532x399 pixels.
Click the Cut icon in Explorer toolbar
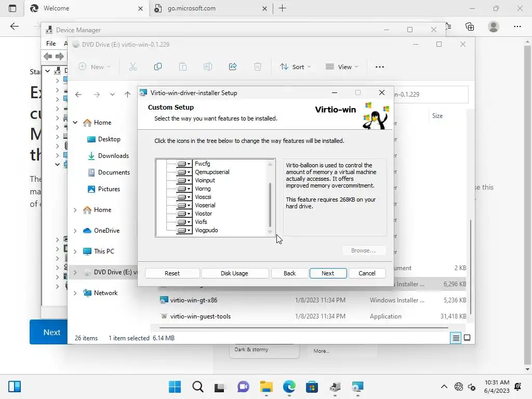(132, 67)
